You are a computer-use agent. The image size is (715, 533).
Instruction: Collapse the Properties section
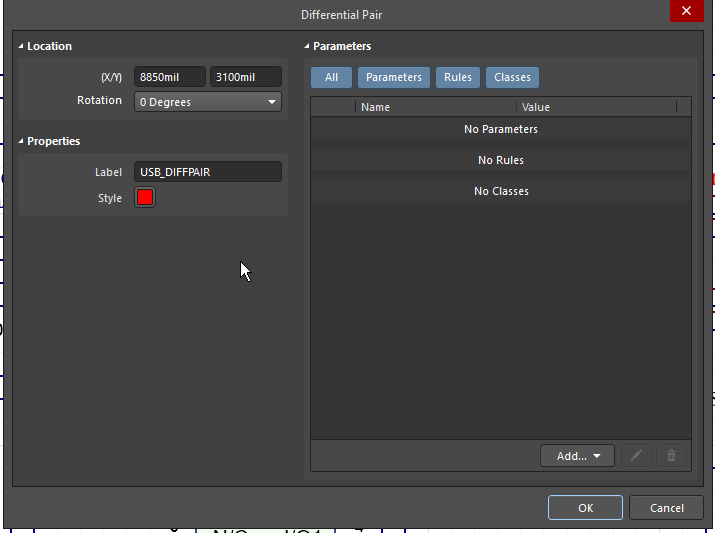click(x=21, y=141)
